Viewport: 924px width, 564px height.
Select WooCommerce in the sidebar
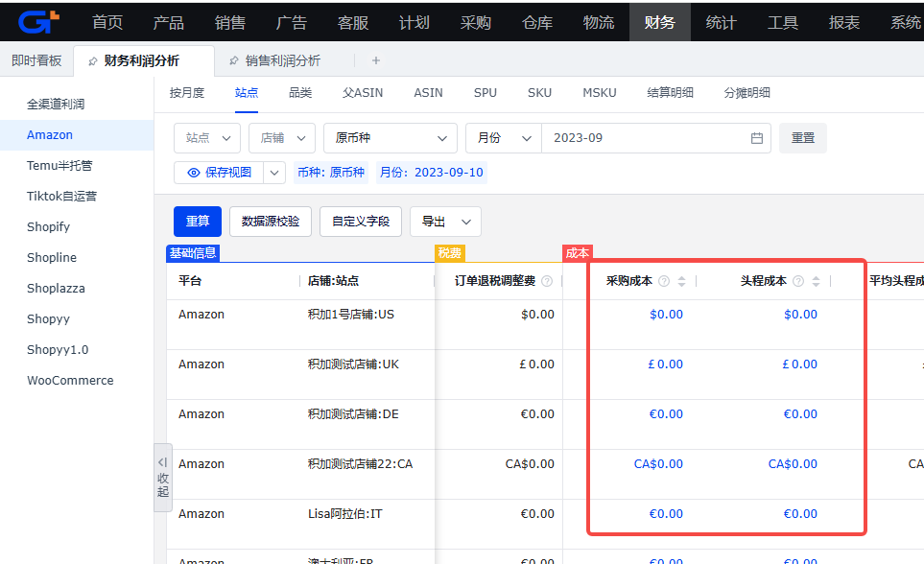(70, 380)
